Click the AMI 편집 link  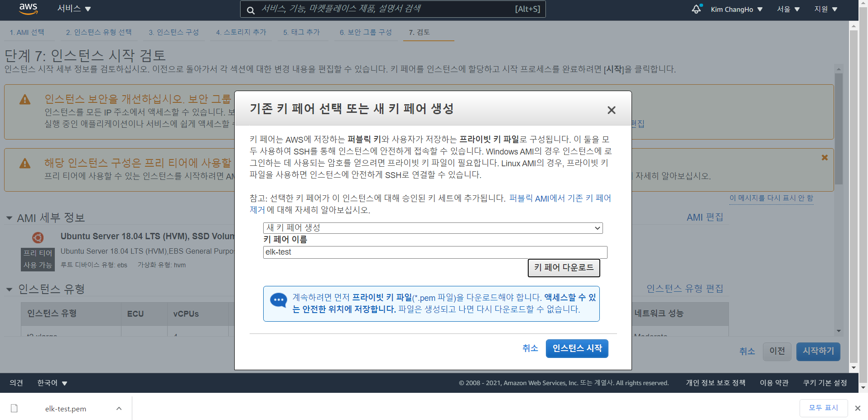click(705, 217)
